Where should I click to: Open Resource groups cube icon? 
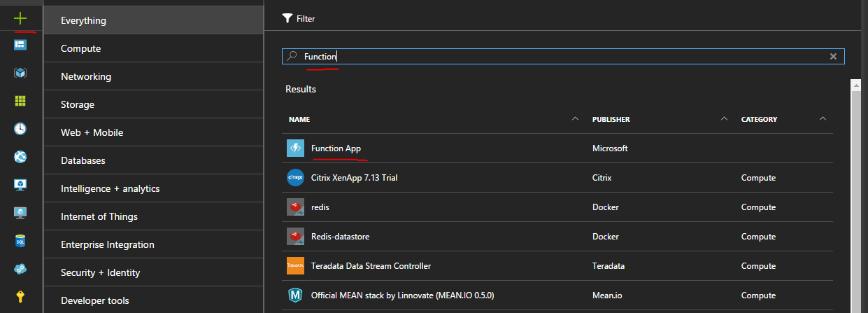pyautogui.click(x=20, y=73)
